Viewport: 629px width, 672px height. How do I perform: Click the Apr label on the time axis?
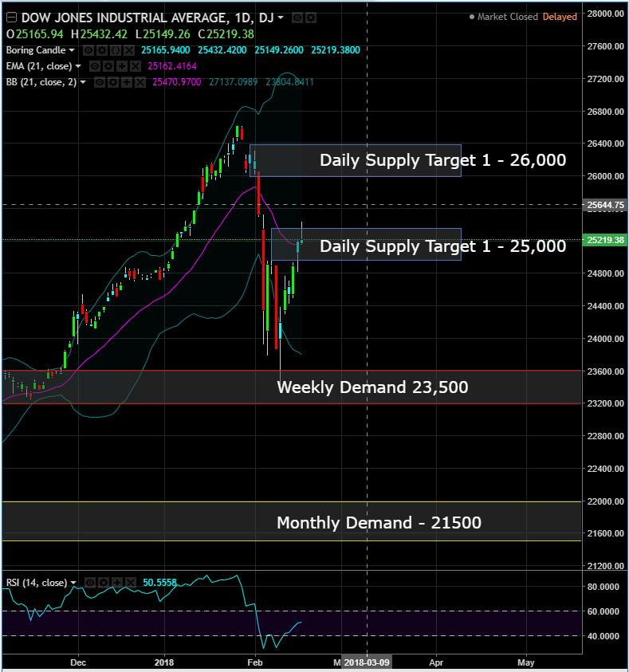(x=436, y=662)
